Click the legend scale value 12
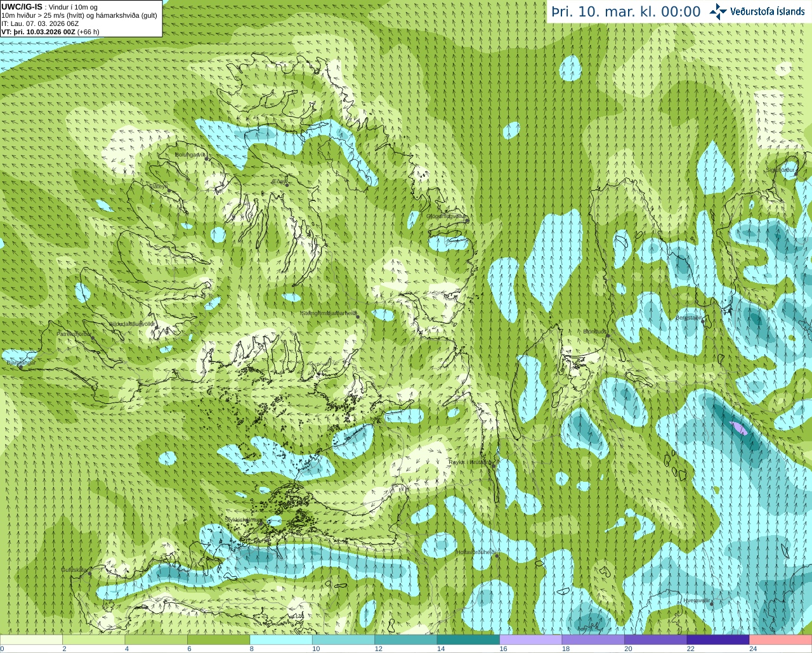This screenshot has height=653, width=812. pyautogui.click(x=378, y=649)
